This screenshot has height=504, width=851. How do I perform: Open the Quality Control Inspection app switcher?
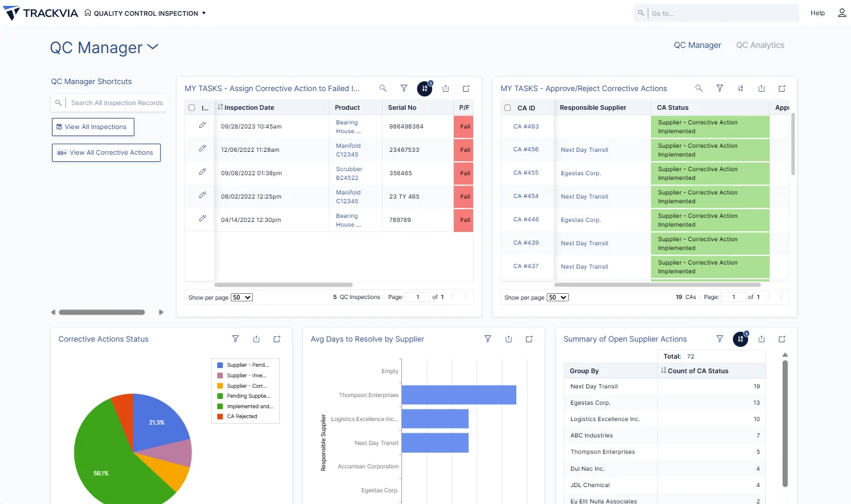(x=145, y=13)
